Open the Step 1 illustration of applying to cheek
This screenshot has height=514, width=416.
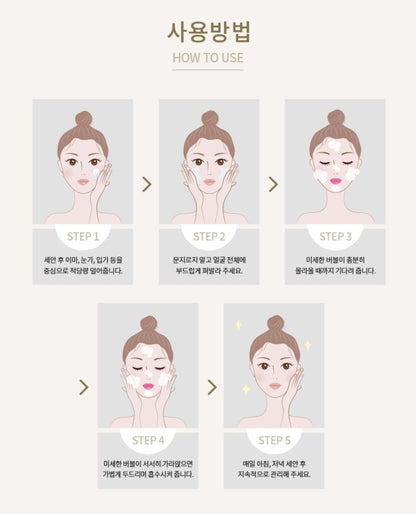coord(83,162)
